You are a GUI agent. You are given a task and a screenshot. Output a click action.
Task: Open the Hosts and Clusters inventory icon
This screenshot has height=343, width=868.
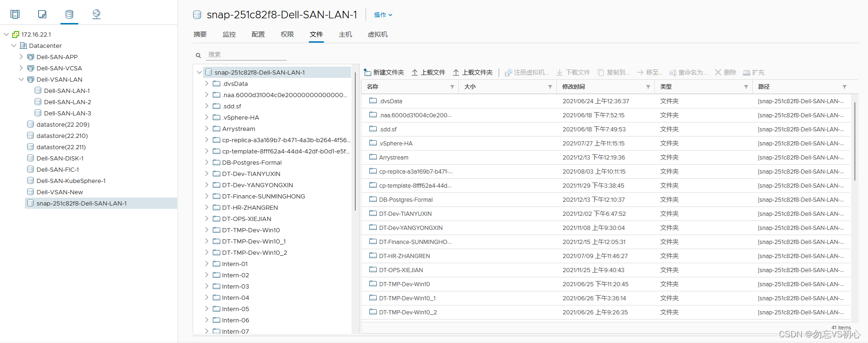(15, 14)
